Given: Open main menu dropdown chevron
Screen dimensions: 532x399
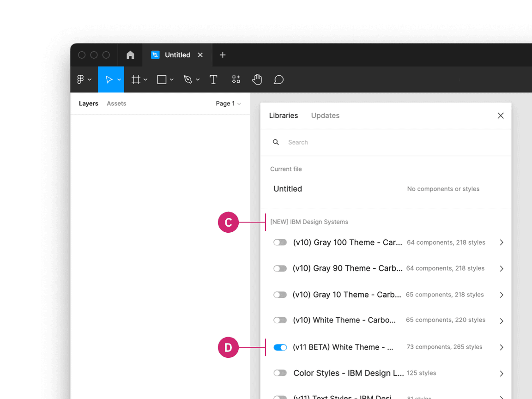Looking at the screenshot, I should pyautogui.click(x=90, y=80).
